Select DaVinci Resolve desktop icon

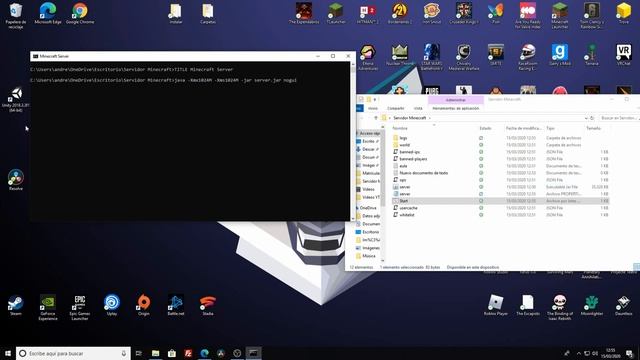pyautogui.click(x=16, y=180)
